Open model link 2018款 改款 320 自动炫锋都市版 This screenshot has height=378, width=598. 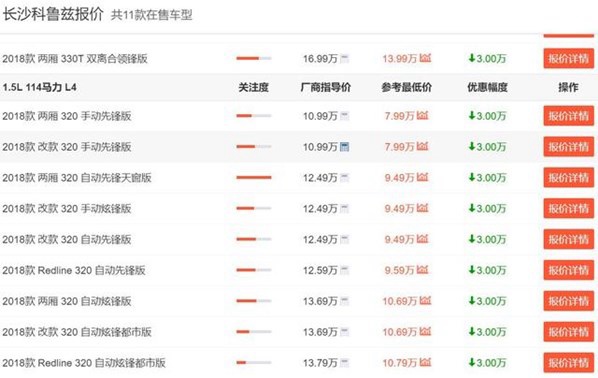tap(77, 332)
